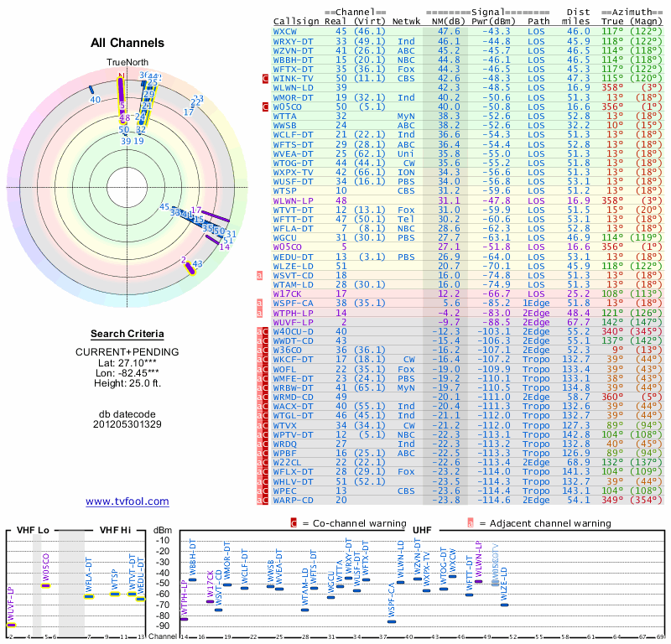Click the adjacent channel badge beside WSPF-CA
This screenshot has width=671, height=644.
click(259, 304)
